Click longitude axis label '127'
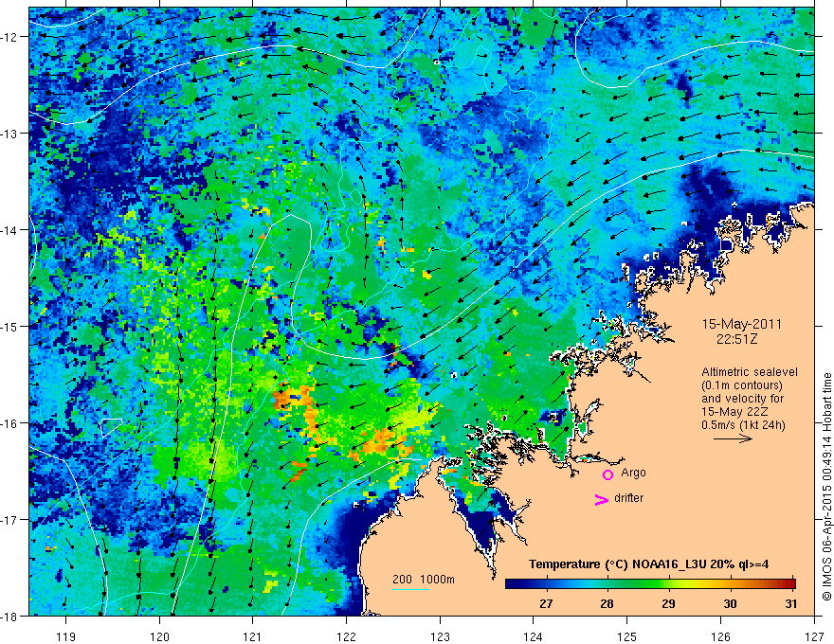 point(814,636)
